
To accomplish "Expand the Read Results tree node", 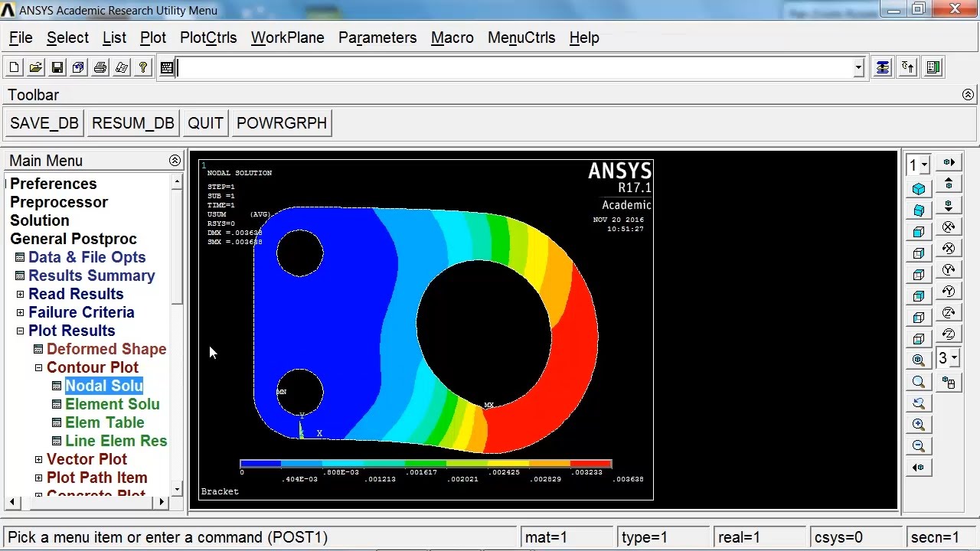I will click(x=20, y=294).
